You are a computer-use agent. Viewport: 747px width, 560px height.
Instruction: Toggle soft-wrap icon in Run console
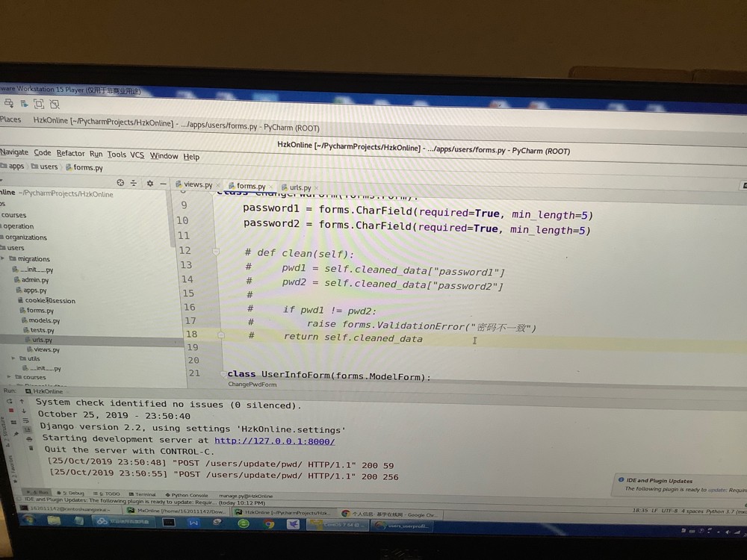[25, 420]
